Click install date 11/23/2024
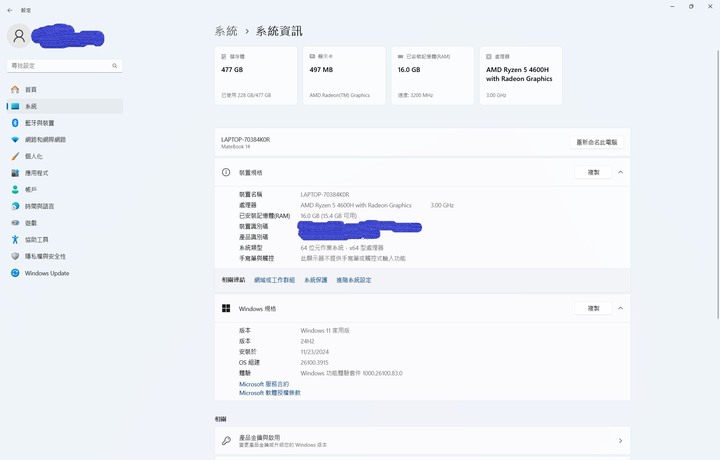 point(315,352)
